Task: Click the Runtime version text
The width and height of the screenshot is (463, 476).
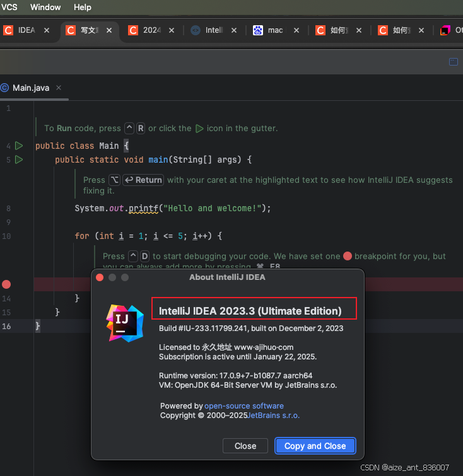Action: 235,376
